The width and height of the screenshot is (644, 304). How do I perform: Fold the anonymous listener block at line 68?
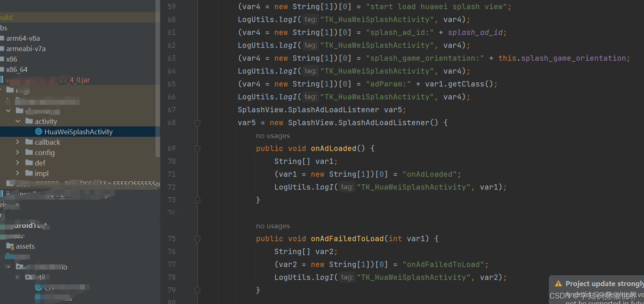click(197, 123)
